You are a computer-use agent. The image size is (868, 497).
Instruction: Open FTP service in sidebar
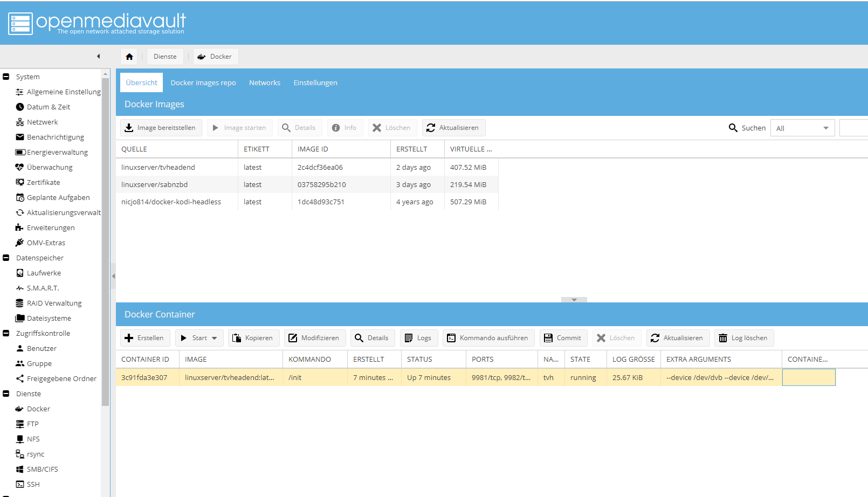point(27,424)
